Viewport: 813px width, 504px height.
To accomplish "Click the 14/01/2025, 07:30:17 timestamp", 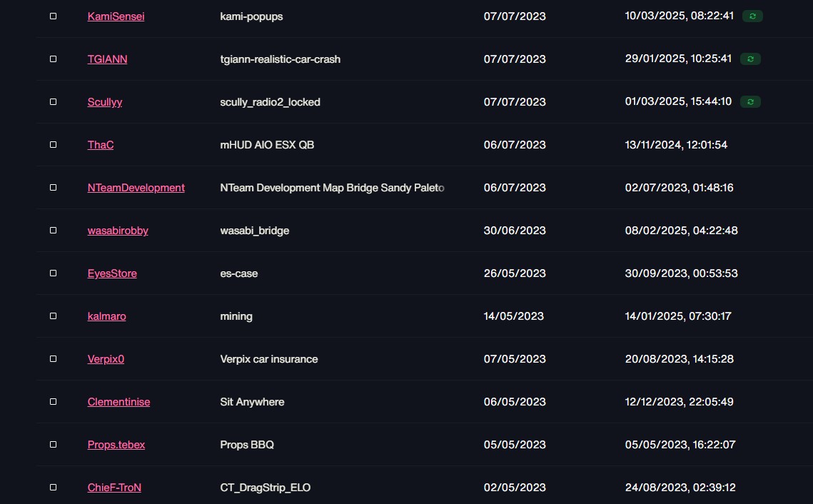I will tap(678, 316).
